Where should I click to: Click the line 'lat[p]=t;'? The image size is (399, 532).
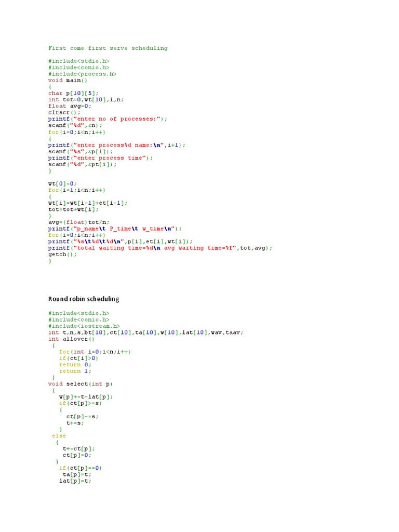[x=75, y=481]
